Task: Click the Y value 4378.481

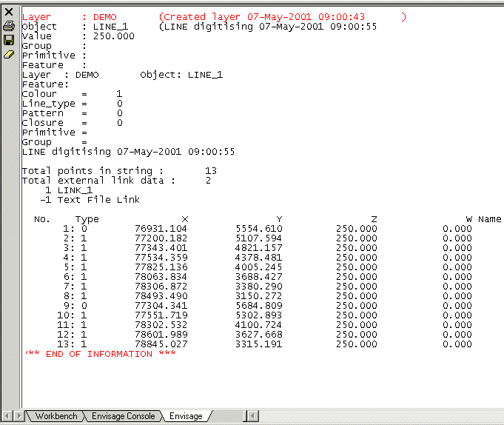Action: (259, 258)
